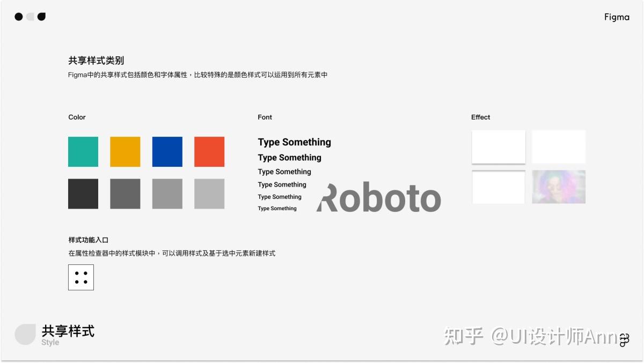This screenshot has width=644, height=363.
Task: Click the large gray Roboto watermark text
Action: 377,199
